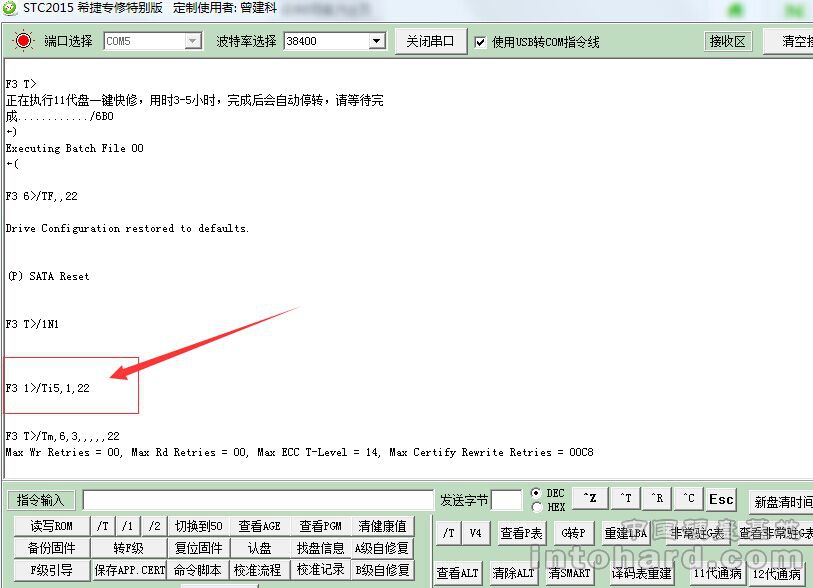813x588 pixels.
Task: Select the DEC radio button
Action: [x=536, y=493]
